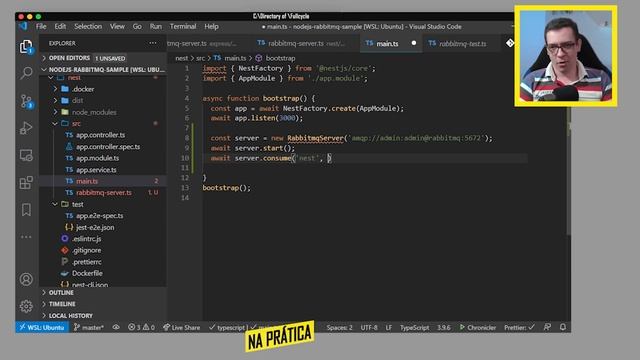
Task: Click the master branch status item
Action: click(x=89, y=327)
